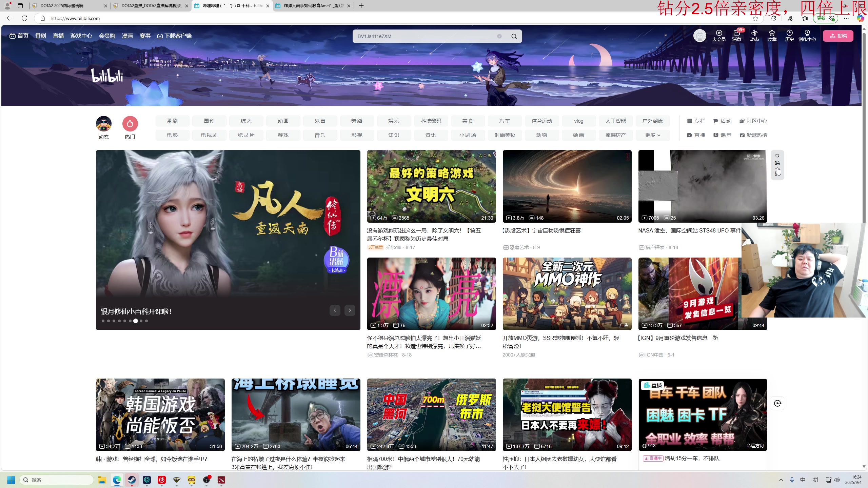Select the 科技数码 category button
The image size is (868, 488).
click(431, 121)
